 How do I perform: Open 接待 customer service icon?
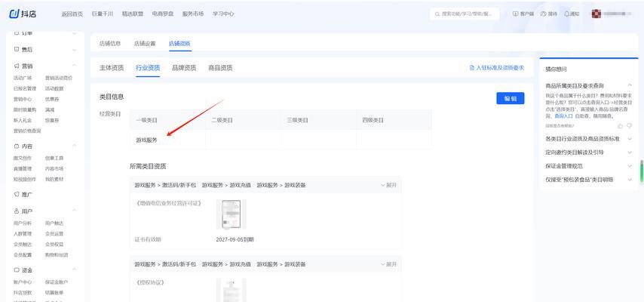[x=544, y=14]
